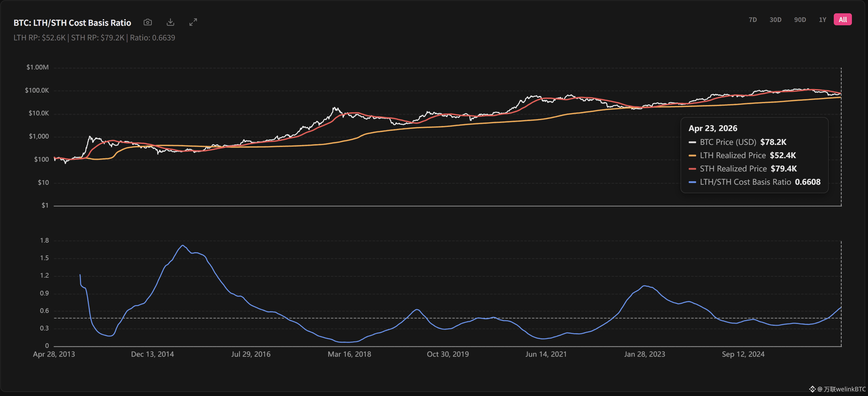The image size is (868, 396).
Task: Click the $1,000 price axis label
Action: tap(39, 136)
